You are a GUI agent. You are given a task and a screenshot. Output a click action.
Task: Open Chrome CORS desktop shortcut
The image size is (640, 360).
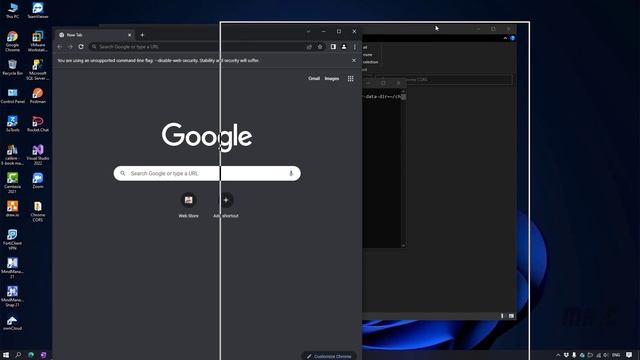click(x=38, y=211)
